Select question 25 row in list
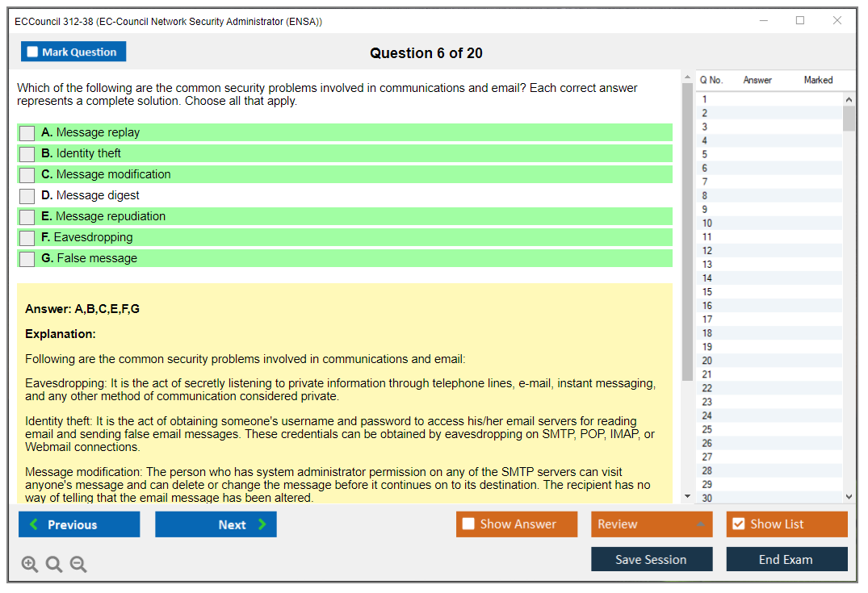This screenshot has width=868, height=593. click(x=707, y=429)
